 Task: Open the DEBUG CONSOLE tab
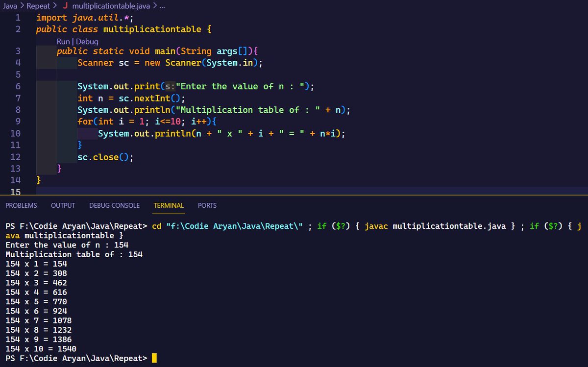tap(114, 205)
